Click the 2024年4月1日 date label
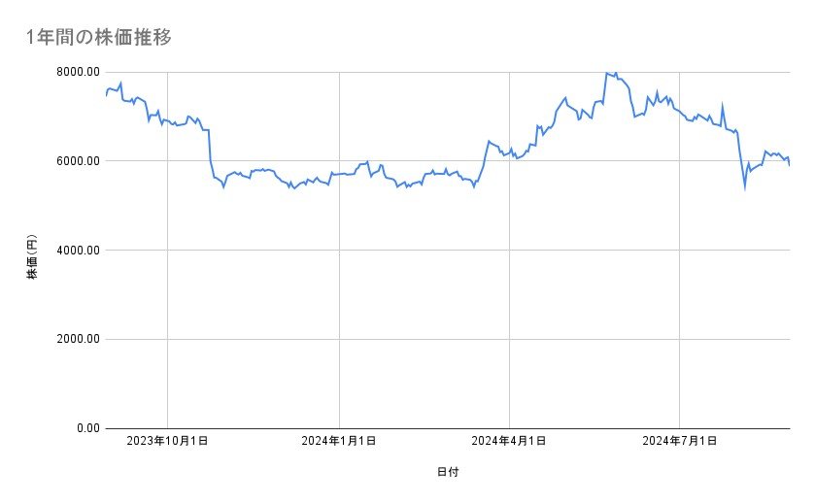This screenshot has width=815, height=504. (509, 441)
